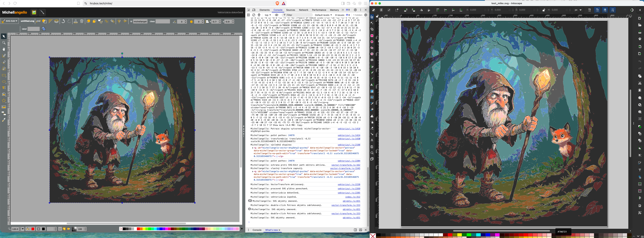
Task: Open the Brave Shields lion icon
Action: pos(277,3)
